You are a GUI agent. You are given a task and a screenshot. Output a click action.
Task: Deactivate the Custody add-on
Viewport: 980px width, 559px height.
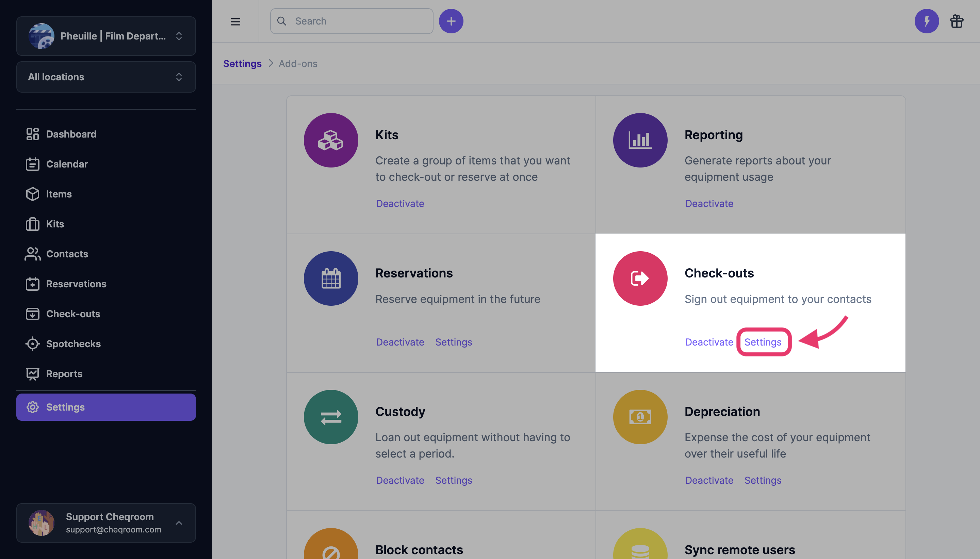[400, 480]
